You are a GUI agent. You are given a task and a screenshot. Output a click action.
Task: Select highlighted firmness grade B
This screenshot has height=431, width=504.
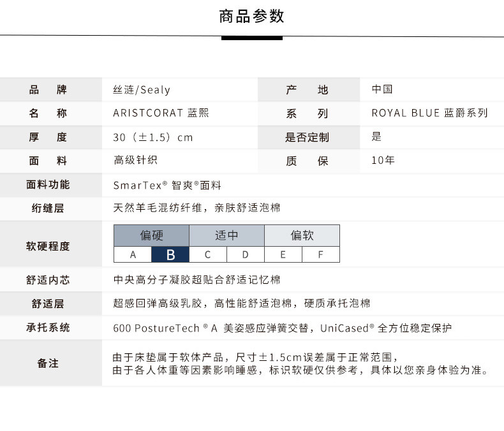point(170,254)
